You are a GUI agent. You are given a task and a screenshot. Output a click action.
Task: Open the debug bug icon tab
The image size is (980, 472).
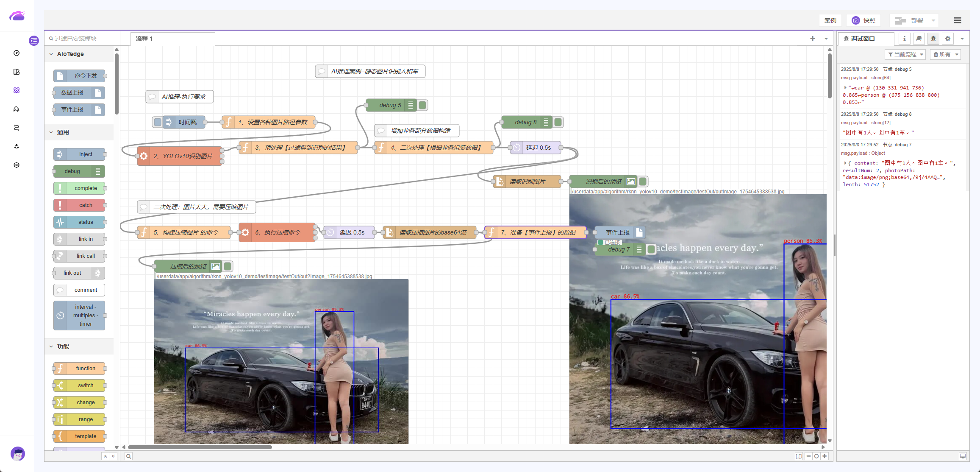point(933,39)
